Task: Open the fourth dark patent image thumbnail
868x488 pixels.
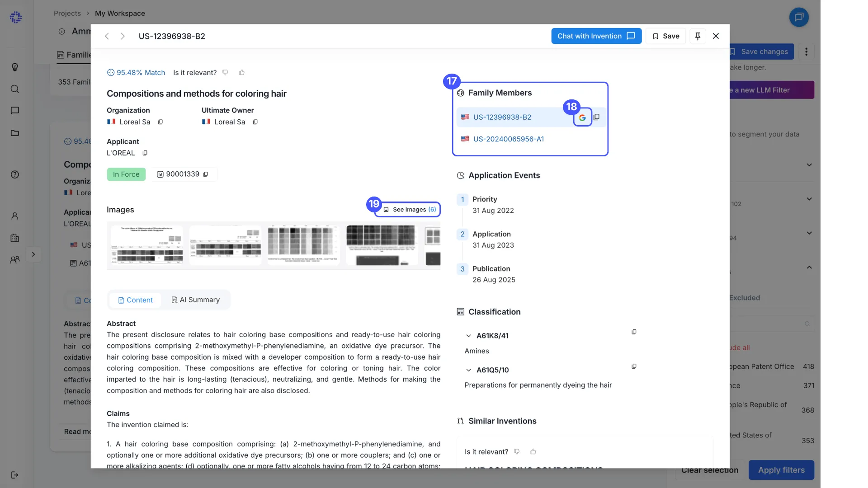Action: click(x=382, y=245)
